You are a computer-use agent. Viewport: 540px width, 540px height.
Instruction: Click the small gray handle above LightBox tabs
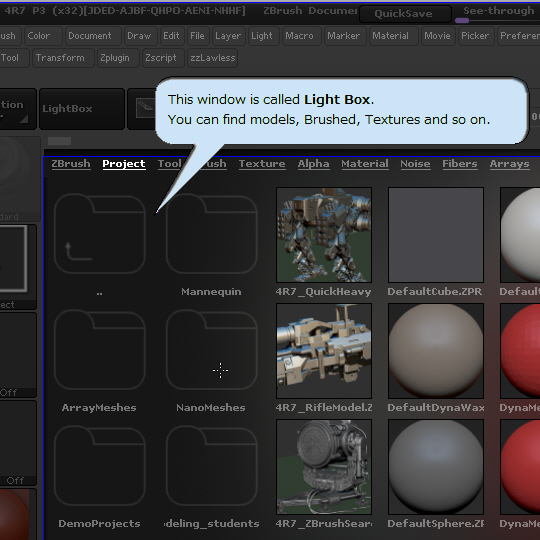point(59,141)
